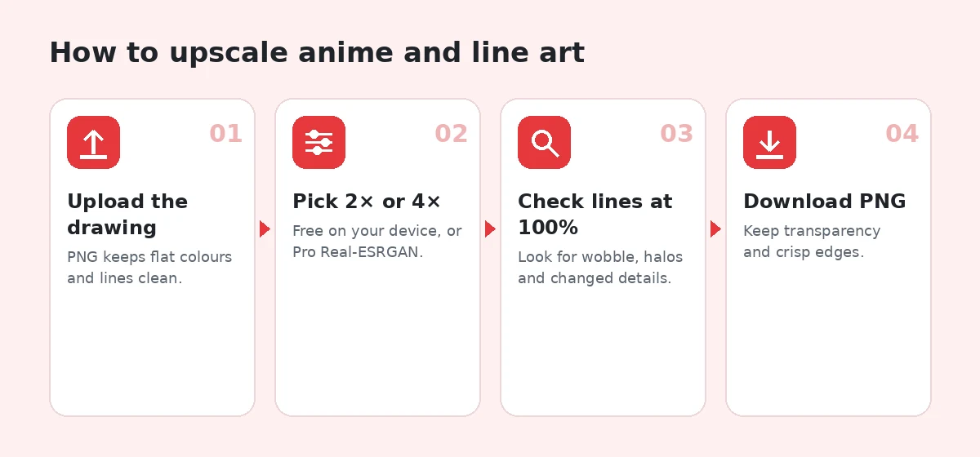
Task: Click the red arrow between steps 02 and 03
Action: [490, 229]
